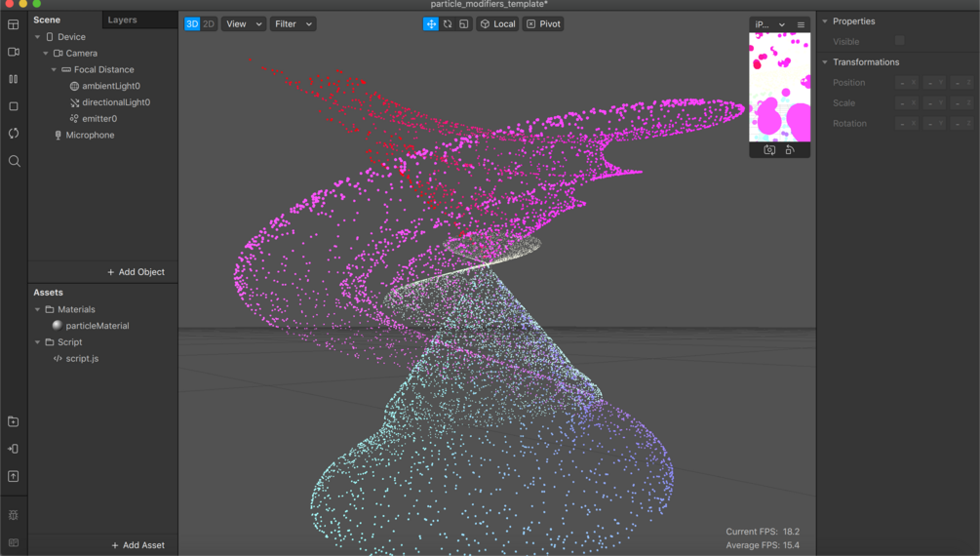Click the Scale Y input field
The height and width of the screenshot is (556, 980).
[x=935, y=103]
